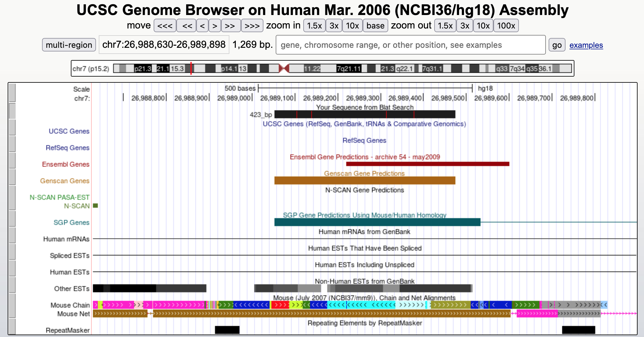Click the chr7 position coordinates box

(x=164, y=45)
